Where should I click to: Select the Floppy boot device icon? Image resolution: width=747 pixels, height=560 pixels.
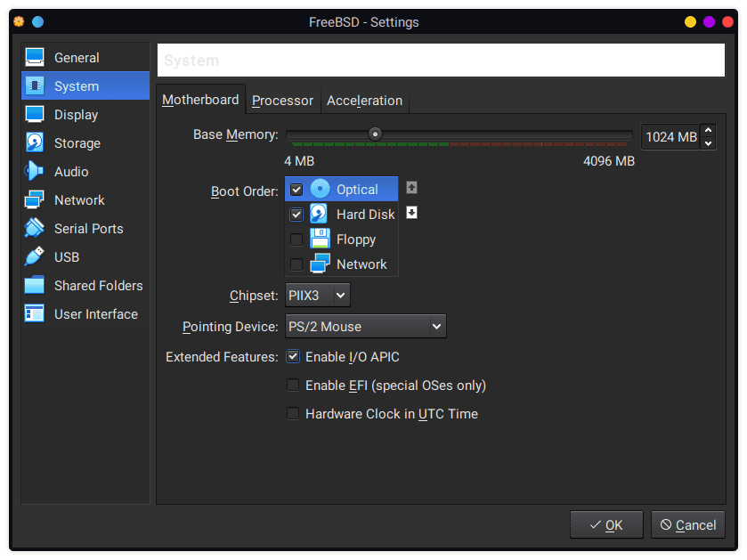coord(320,239)
